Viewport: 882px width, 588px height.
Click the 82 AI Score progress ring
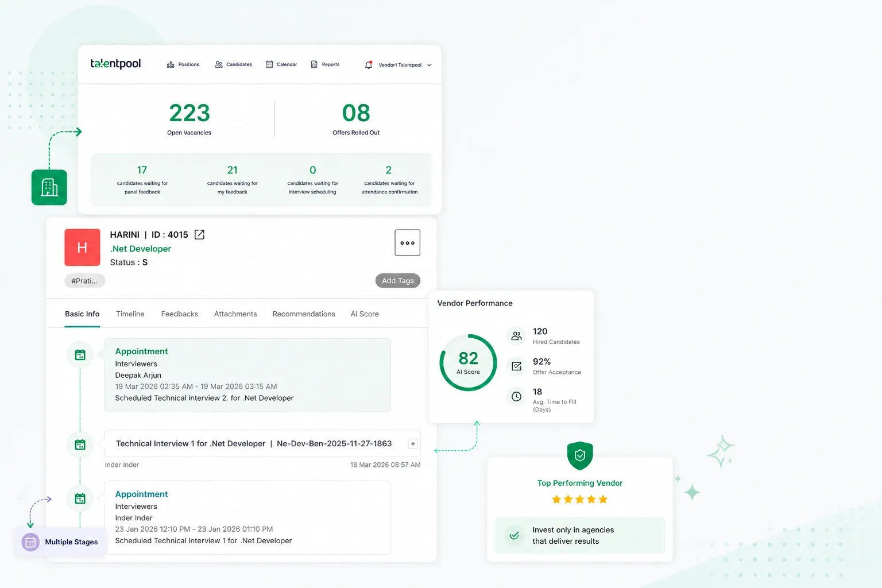click(x=468, y=363)
